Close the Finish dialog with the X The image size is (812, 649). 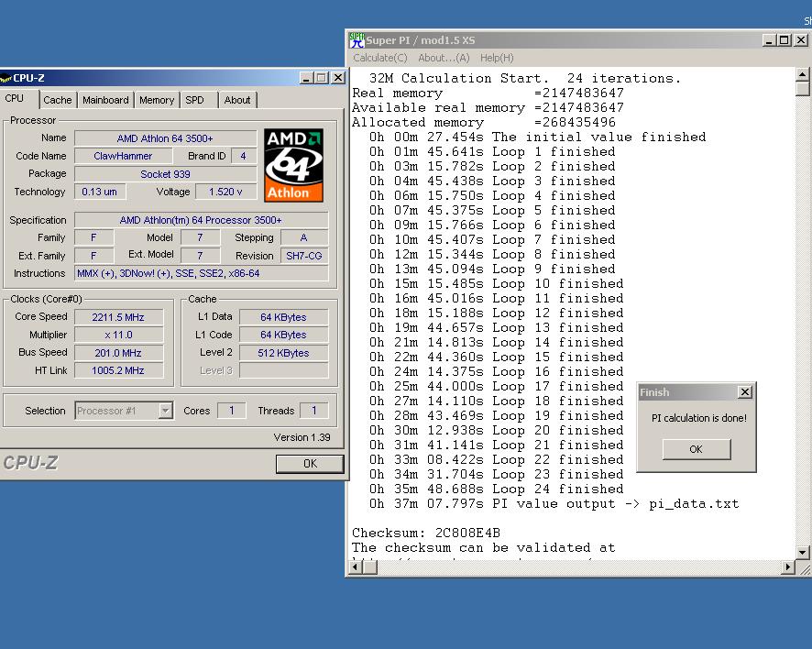[745, 392]
